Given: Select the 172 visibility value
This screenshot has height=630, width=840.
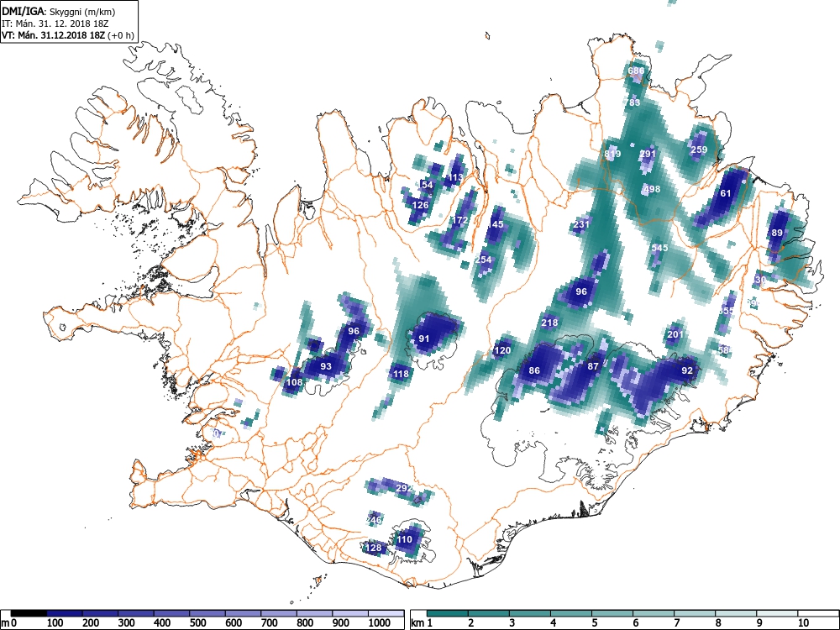Looking at the screenshot, I should (x=460, y=220).
